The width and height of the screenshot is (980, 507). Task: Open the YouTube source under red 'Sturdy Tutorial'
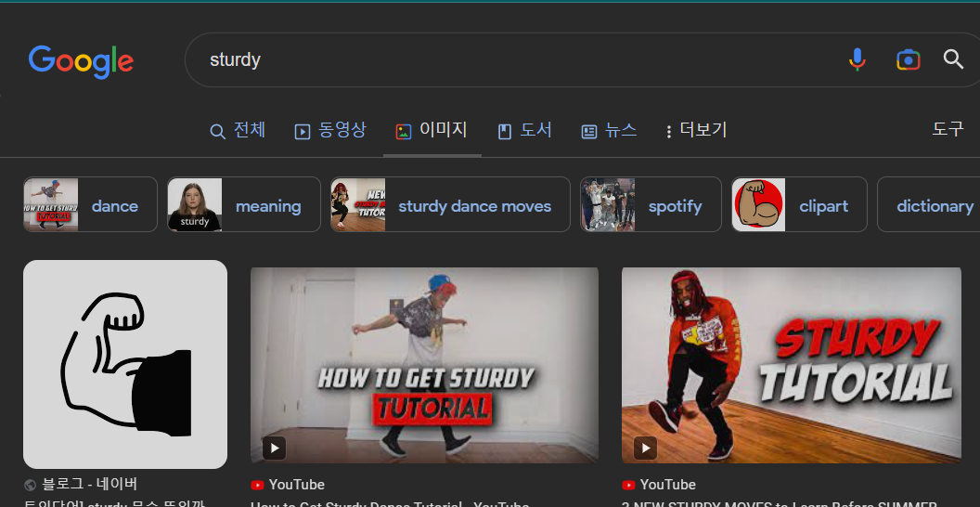pos(668,485)
